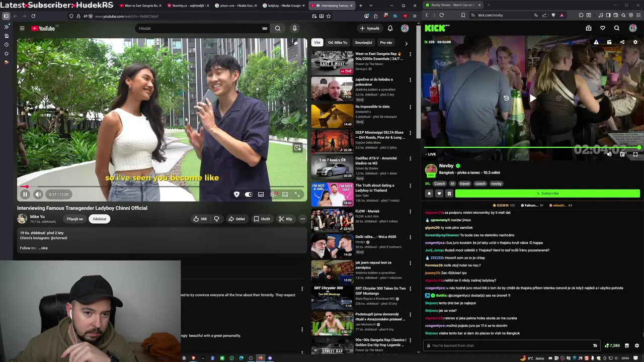Play the Kick stream with center play button

pyautogui.click(x=532, y=98)
